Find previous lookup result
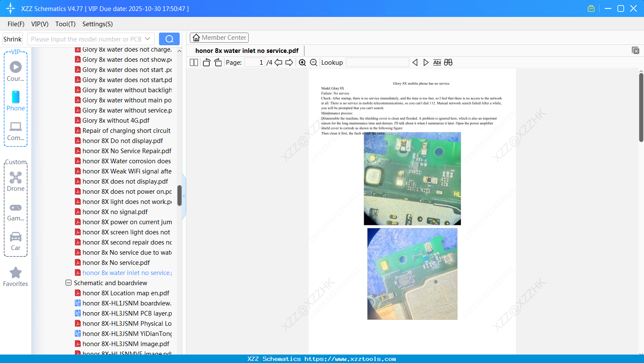 click(x=415, y=63)
